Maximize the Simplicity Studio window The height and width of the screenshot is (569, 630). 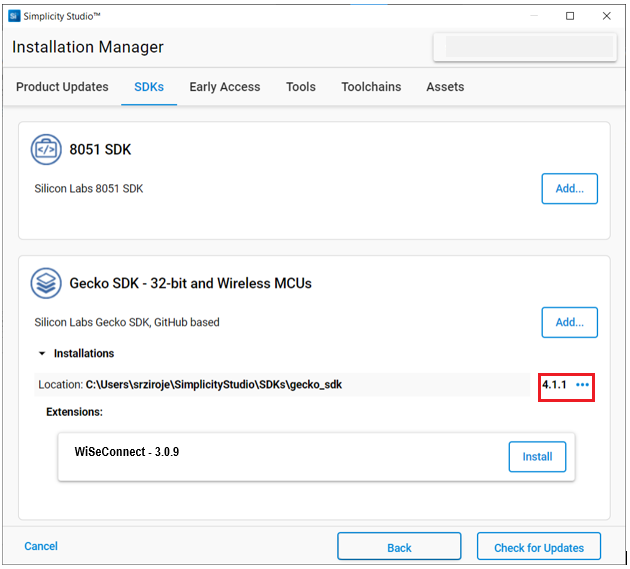click(x=570, y=16)
